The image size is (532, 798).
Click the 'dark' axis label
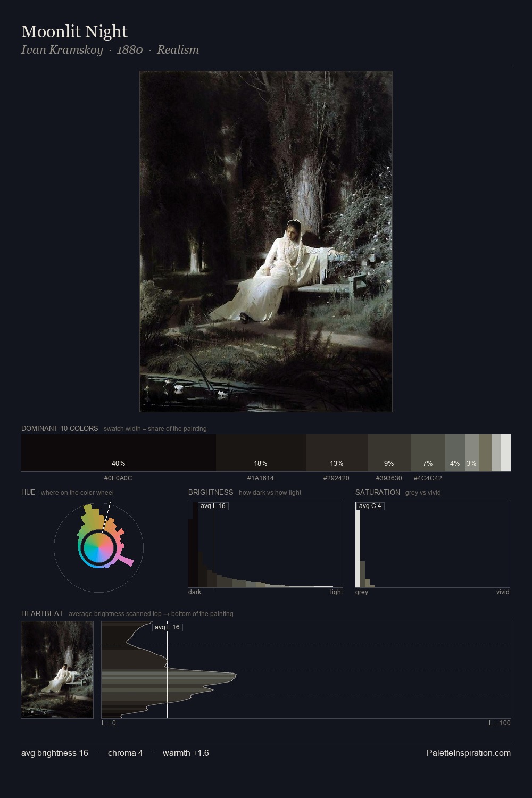coord(195,592)
